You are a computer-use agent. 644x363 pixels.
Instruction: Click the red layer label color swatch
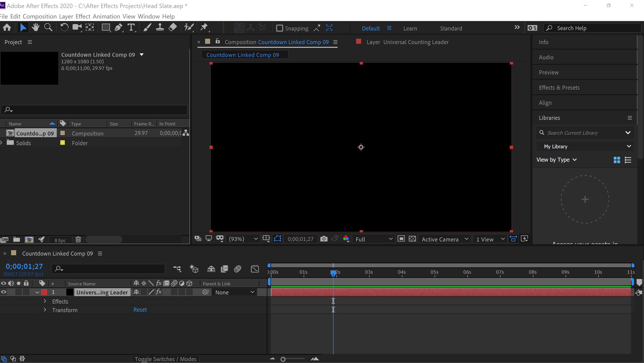(44, 292)
